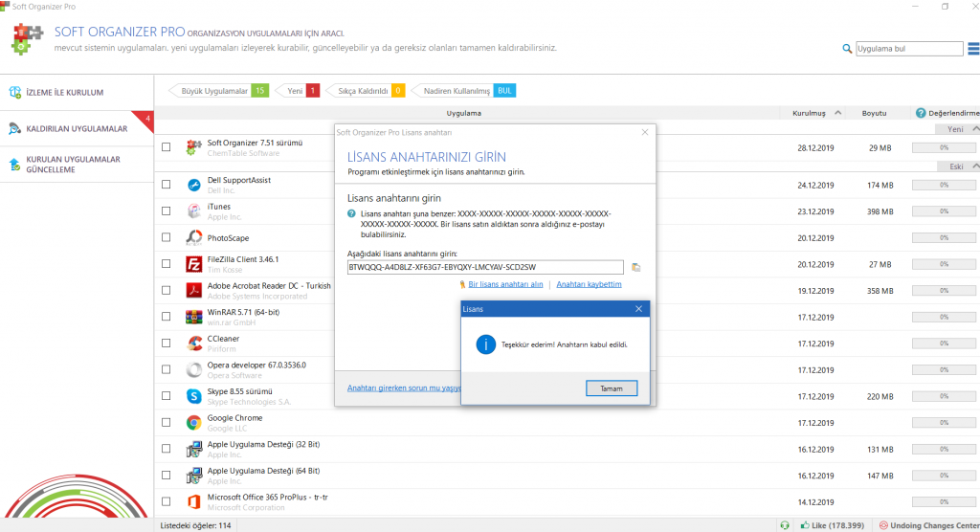Check the Soft Organizer 7.51 checkbox
The image size is (980, 532).
166,147
